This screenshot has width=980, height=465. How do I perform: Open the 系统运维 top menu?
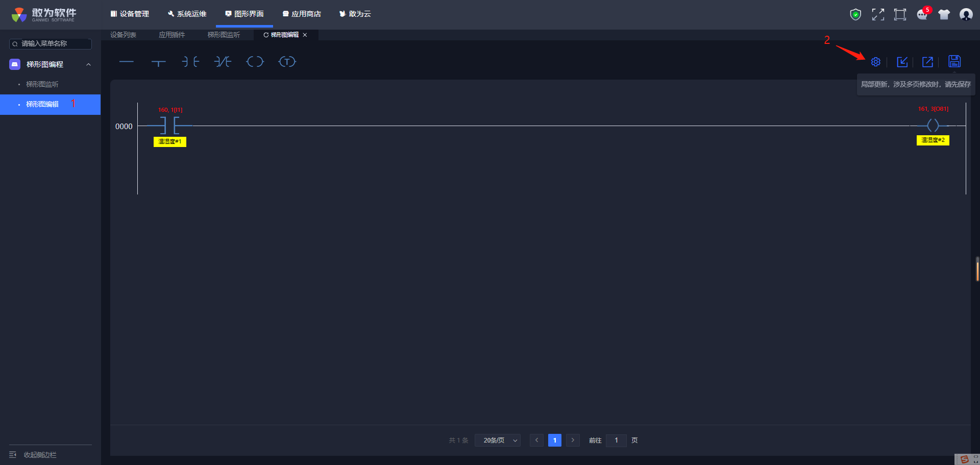click(187, 14)
